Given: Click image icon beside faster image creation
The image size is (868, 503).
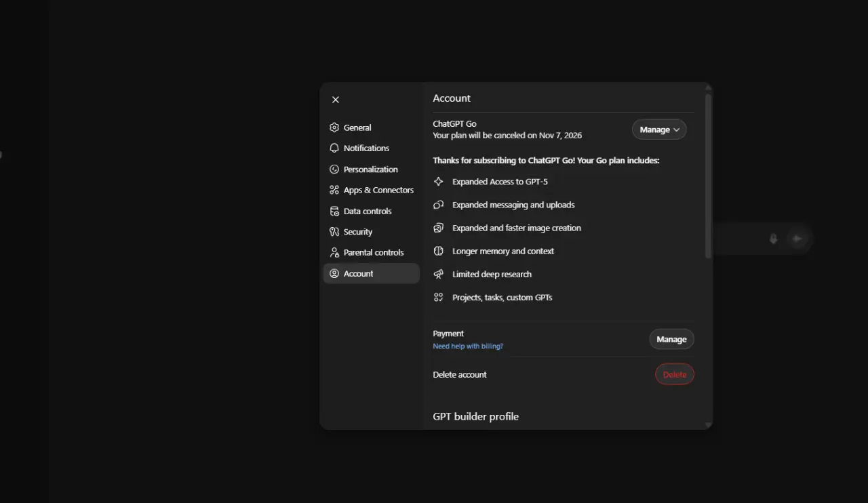Looking at the screenshot, I should point(439,228).
